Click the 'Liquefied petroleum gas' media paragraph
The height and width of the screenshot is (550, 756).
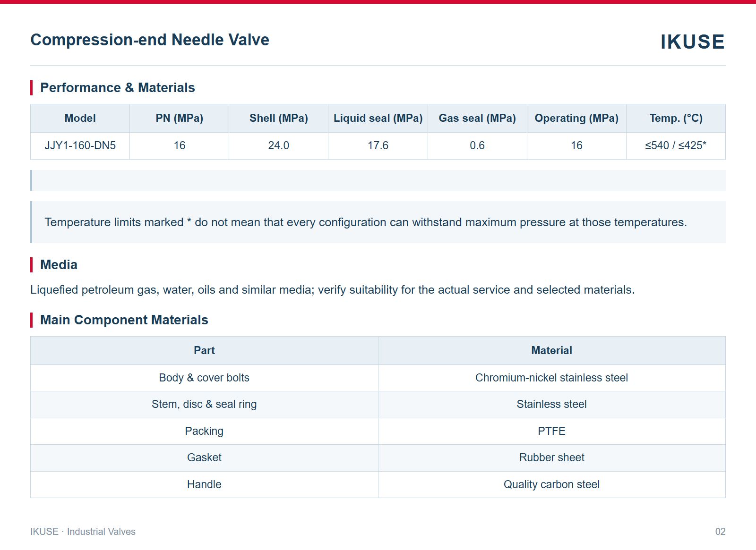tap(332, 290)
